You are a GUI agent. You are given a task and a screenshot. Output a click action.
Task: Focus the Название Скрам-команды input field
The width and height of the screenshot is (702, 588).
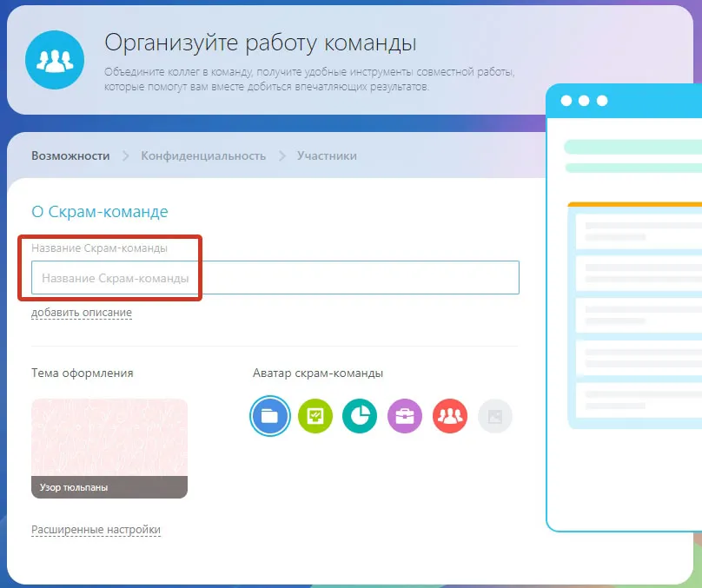[275, 277]
